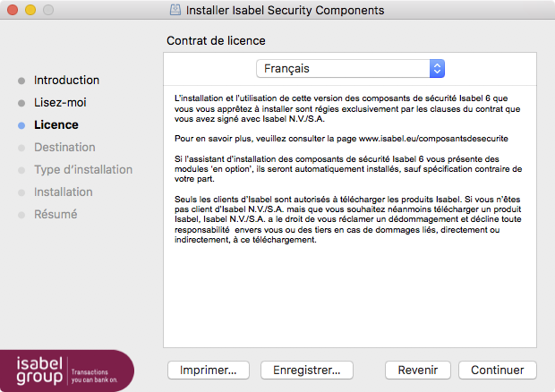555x392 pixels.
Task: Click the Introduction step bullet
Action: coord(21,81)
